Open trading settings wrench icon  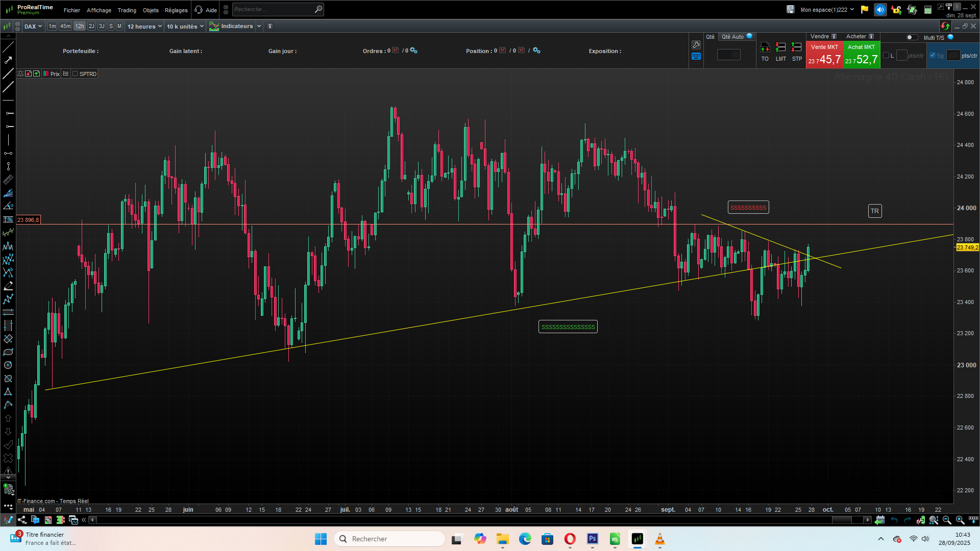click(x=696, y=45)
